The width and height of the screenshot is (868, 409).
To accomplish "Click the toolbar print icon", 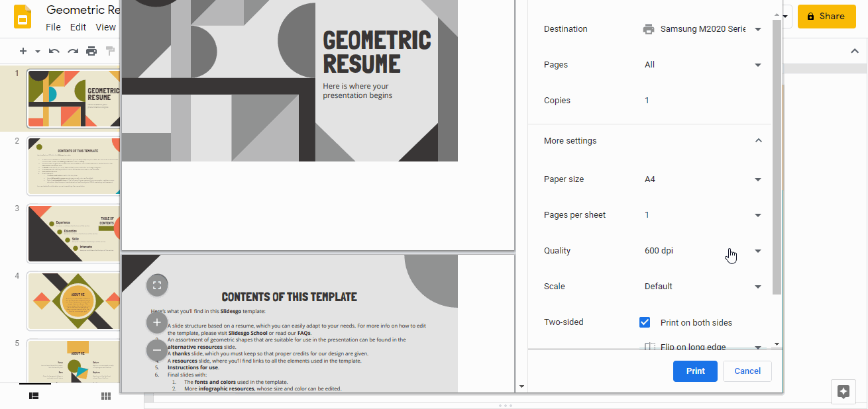I will 91,51.
